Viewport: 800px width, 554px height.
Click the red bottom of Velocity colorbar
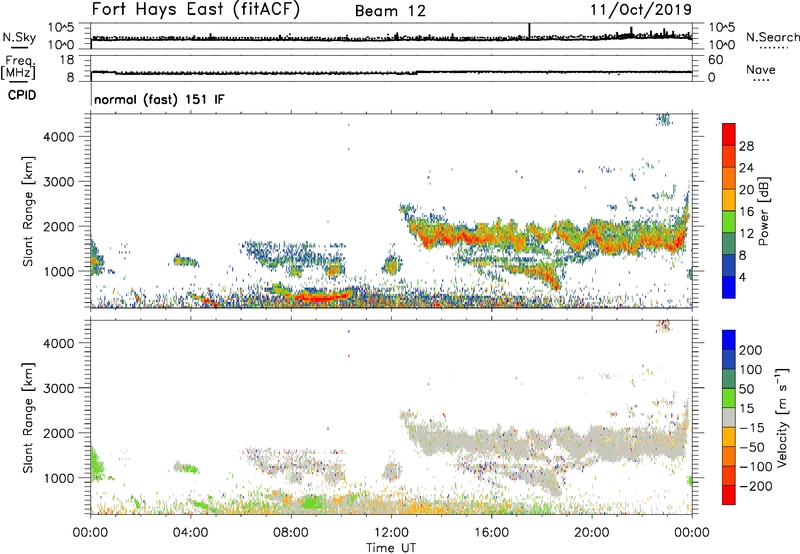pyautogui.click(x=729, y=495)
